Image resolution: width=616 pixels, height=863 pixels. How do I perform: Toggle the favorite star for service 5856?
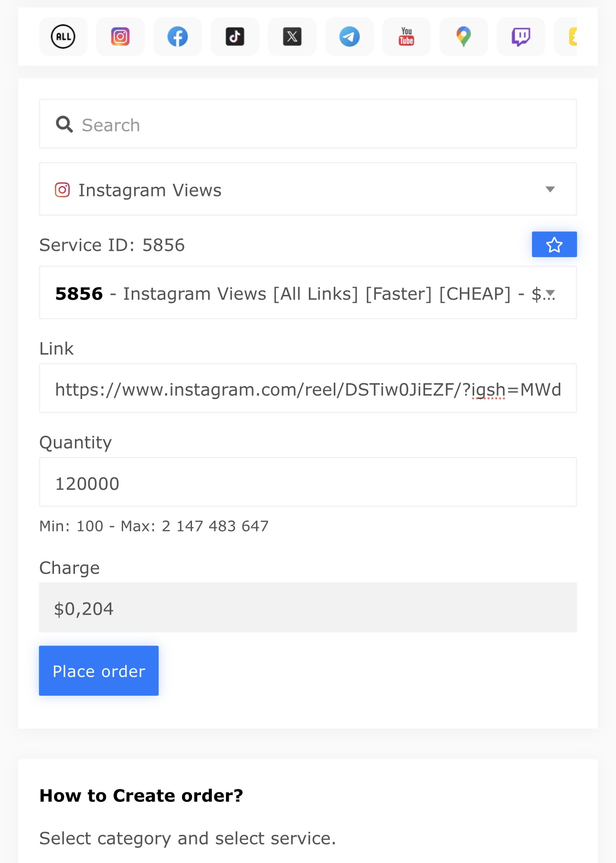click(554, 245)
